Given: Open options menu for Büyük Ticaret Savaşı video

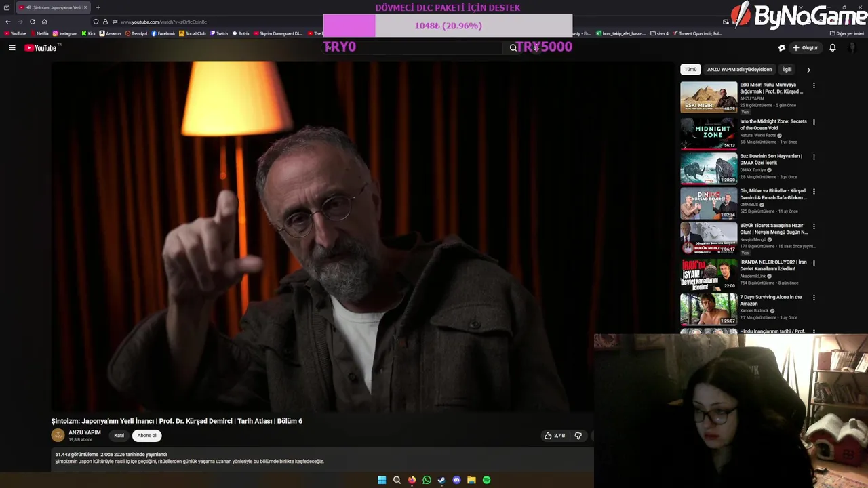Looking at the screenshot, I should click(814, 226).
